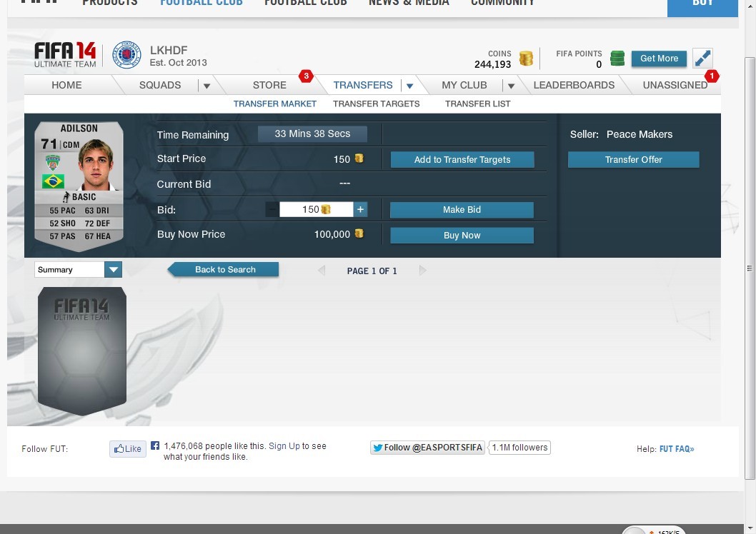Open the Squads tab
This screenshot has height=534, width=756.
click(160, 85)
